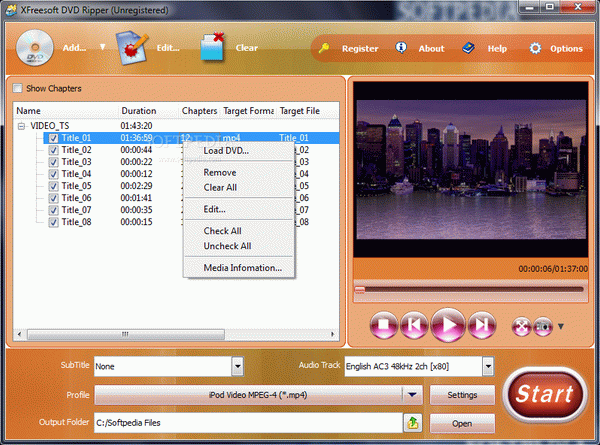Image resolution: width=600 pixels, height=445 pixels.
Task: Click the Output Folder input field
Action: (248, 423)
